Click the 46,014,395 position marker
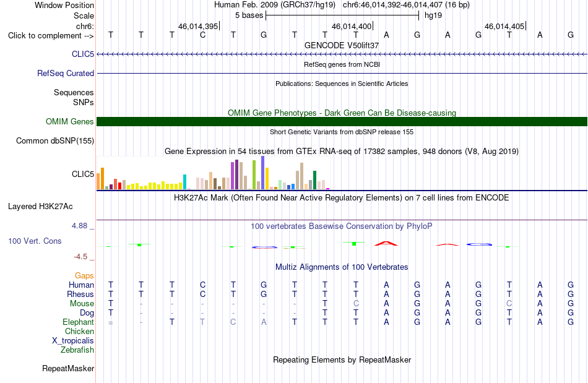This screenshot has height=383, width=588. click(x=198, y=26)
